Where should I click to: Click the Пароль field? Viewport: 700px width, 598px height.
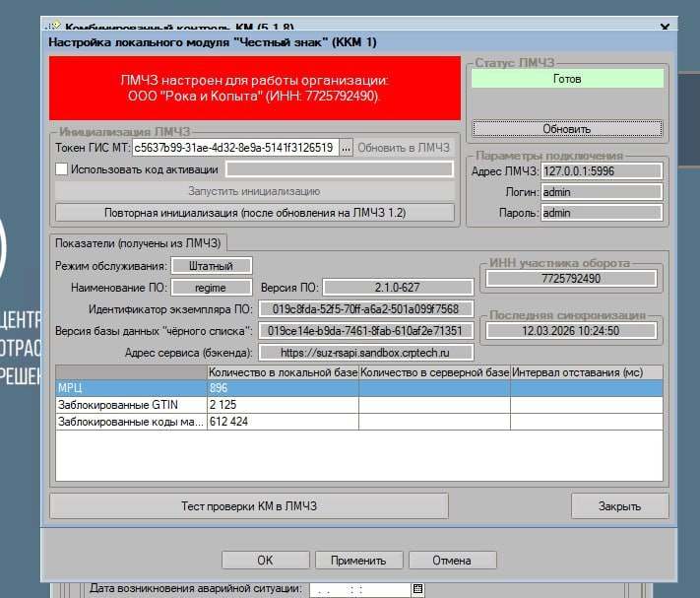click(x=602, y=213)
